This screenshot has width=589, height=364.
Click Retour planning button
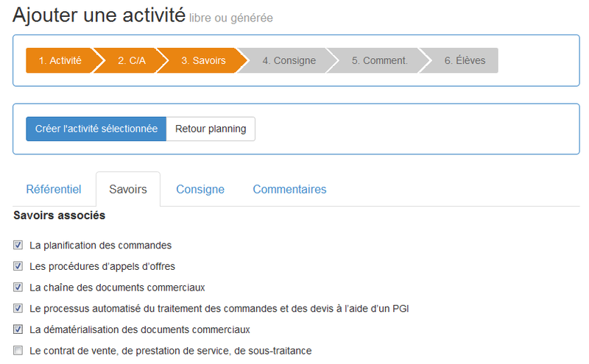pyautogui.click(x=211, y=129)
